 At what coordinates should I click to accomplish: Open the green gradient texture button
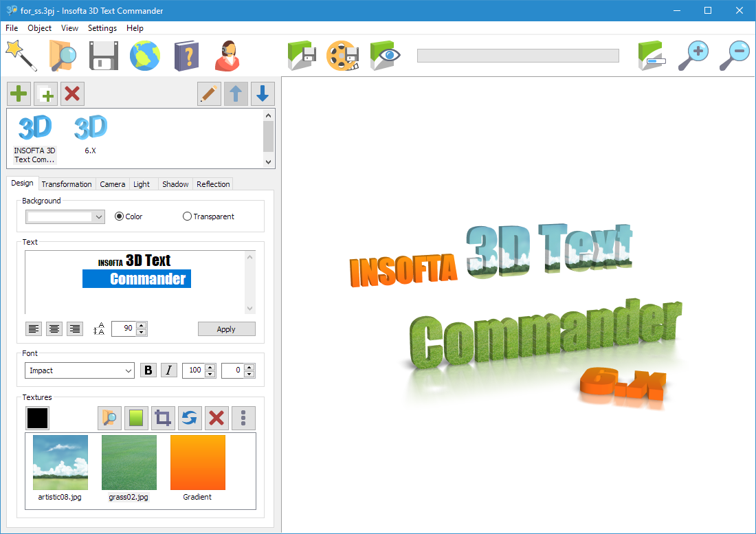pos(136,418)
